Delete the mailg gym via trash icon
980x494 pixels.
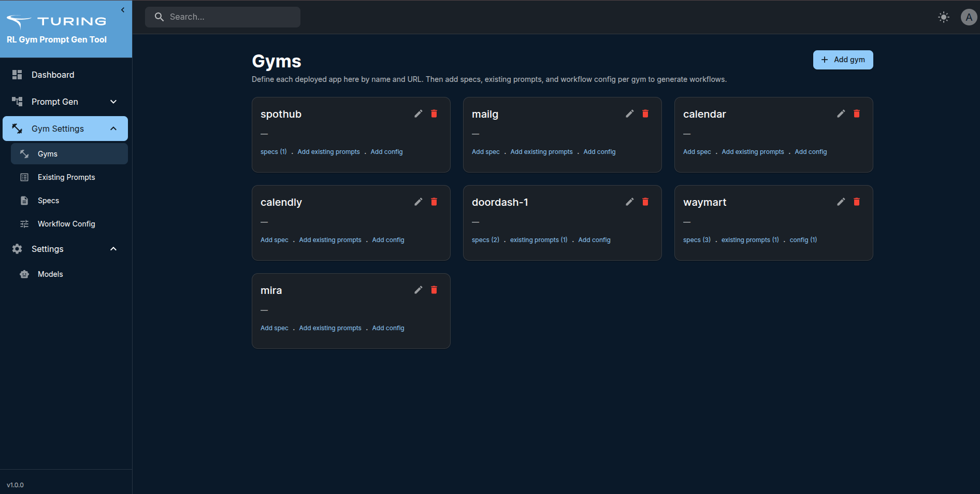tap(645, 113)
